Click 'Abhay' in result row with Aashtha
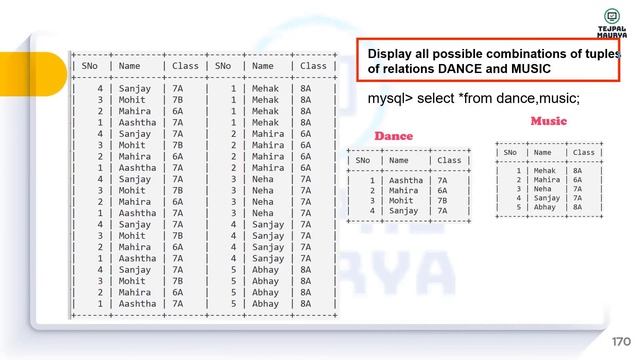The image size is (640, 360). coord(265,304)
